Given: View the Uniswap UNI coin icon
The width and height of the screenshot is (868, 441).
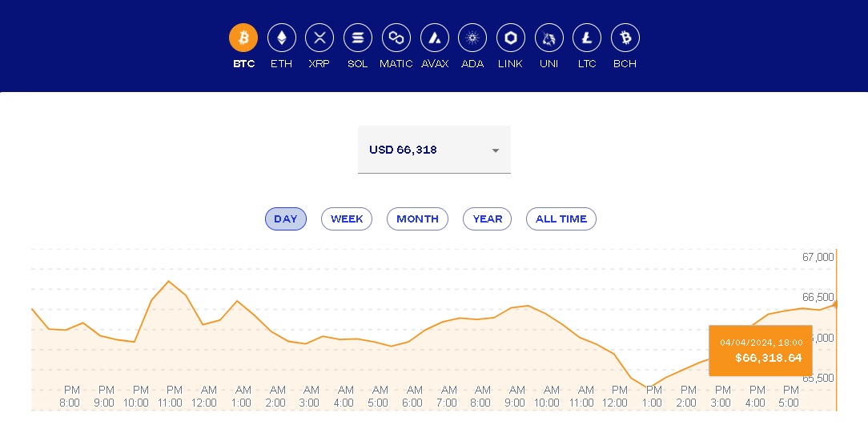Looking at the screenshot, I should (549, 38).
